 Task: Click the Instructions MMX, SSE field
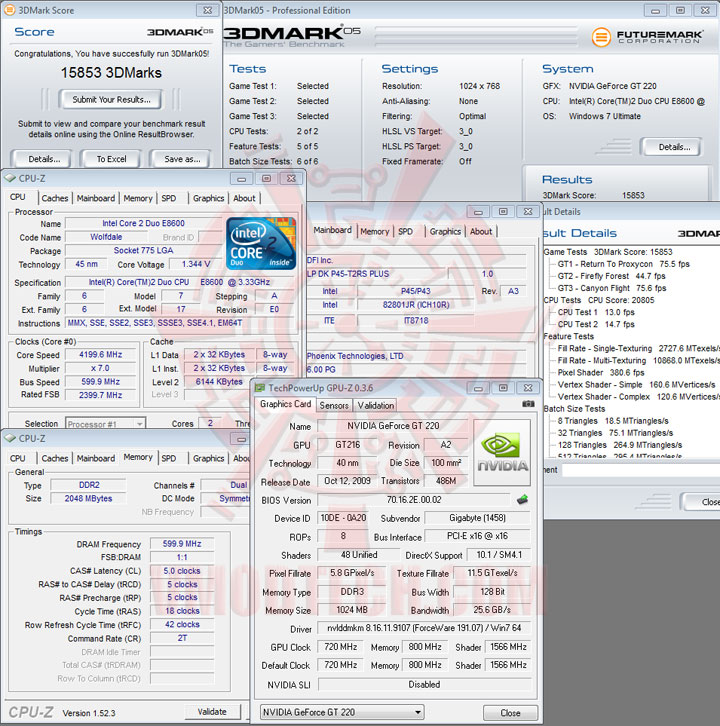(179, 323)
